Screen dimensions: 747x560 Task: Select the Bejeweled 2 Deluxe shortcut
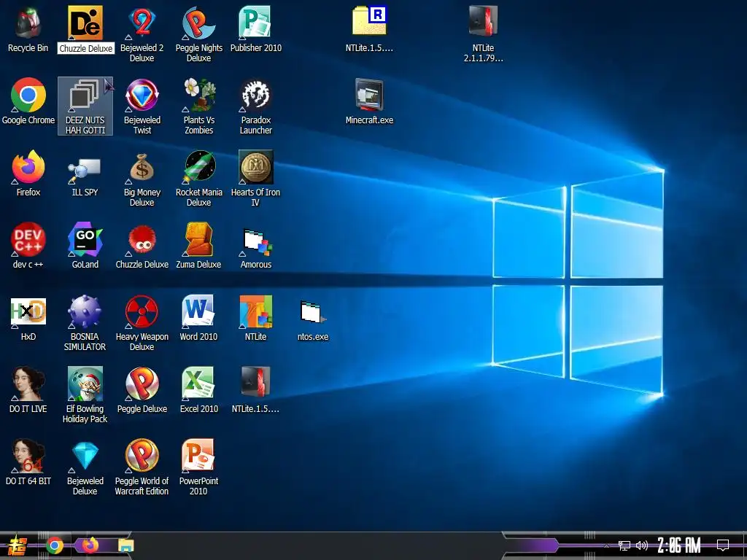tap(142, 34)
